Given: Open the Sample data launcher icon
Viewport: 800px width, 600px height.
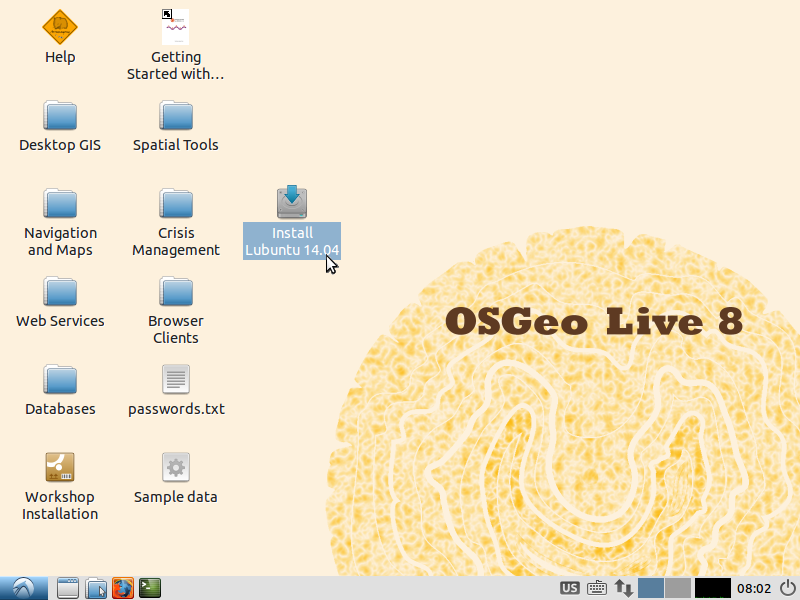Looking at the screenshot, I should click(x=176, y=467).
